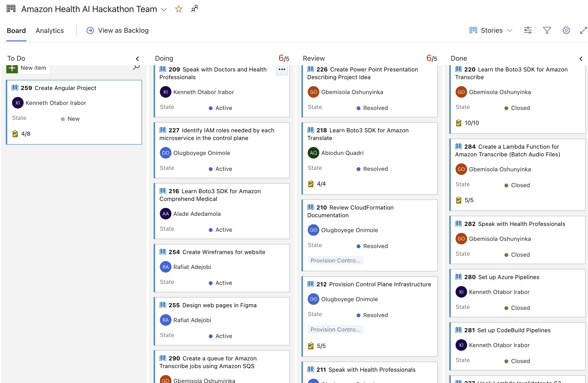Click the favorite star icon

pos(178,9)
